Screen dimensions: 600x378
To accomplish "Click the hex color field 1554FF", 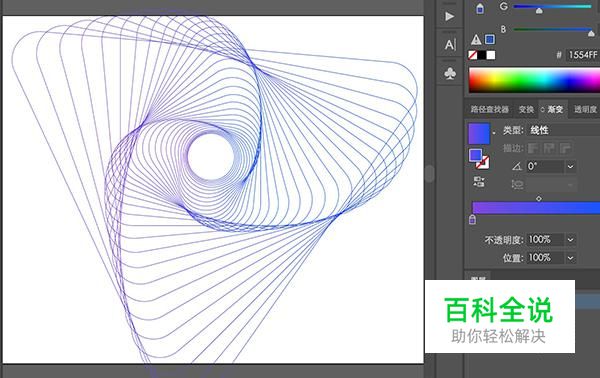I will click(582, 55).
